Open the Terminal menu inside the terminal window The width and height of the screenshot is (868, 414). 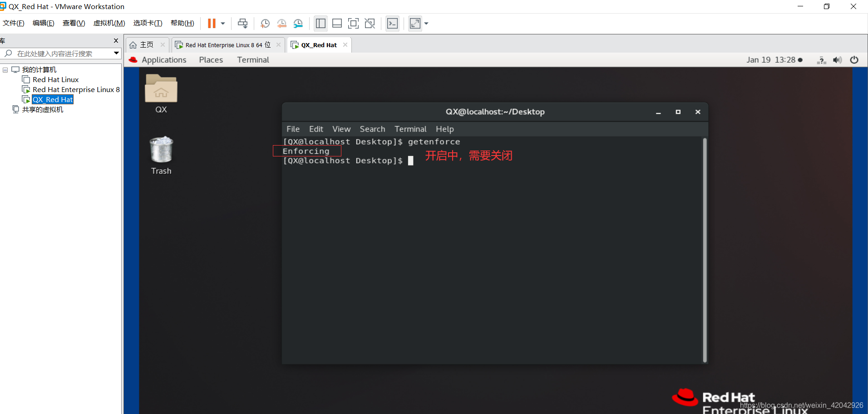pos(410,129)
